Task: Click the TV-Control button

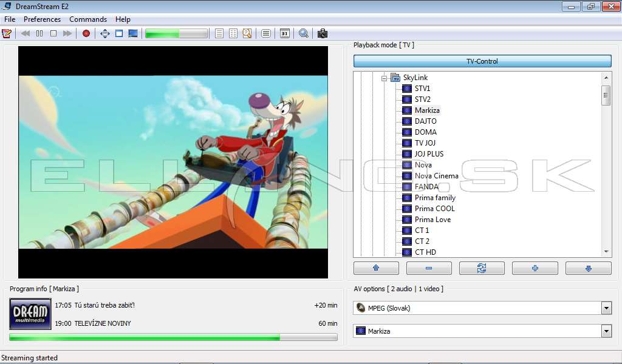Action: coord(482,61)
